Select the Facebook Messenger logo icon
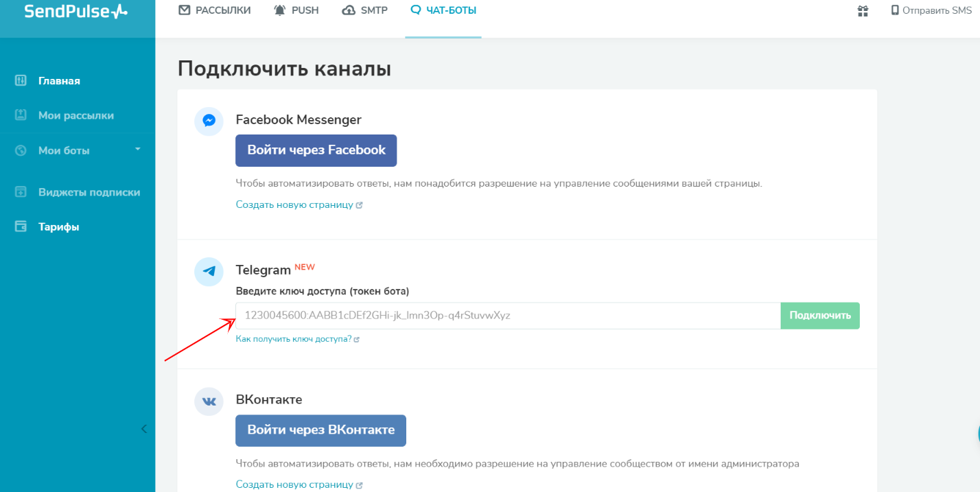Screen dimensions: 980x492 [x=209, y=121]
